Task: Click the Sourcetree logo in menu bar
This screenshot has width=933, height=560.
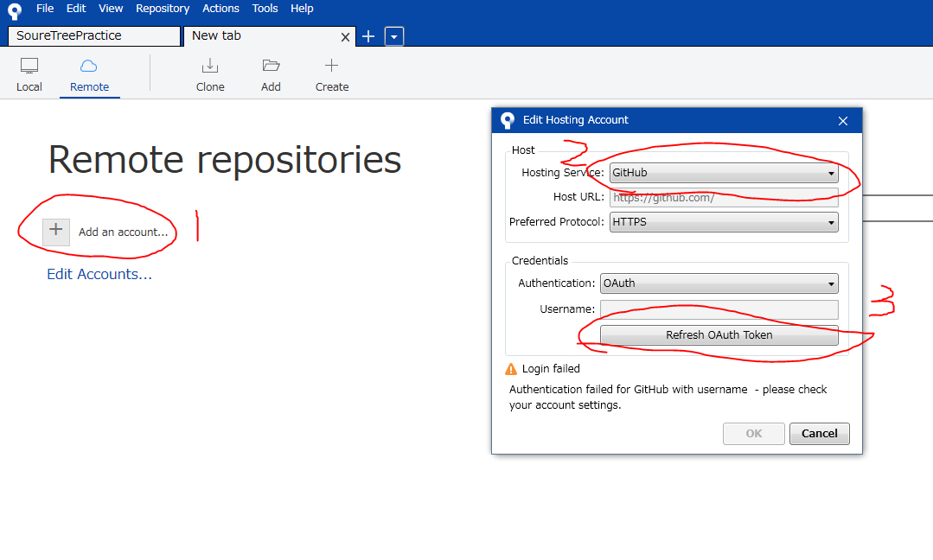Action: pos(15,10)
